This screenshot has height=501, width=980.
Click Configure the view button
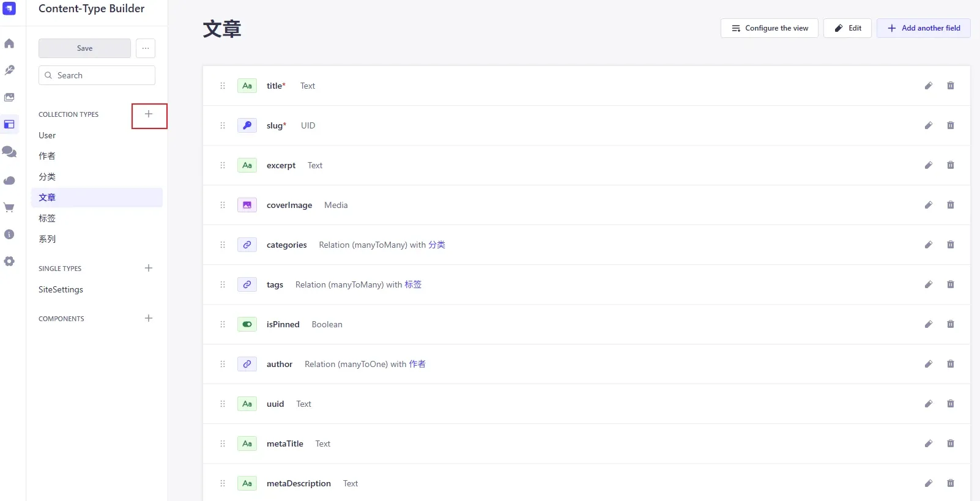click(770, 28)
